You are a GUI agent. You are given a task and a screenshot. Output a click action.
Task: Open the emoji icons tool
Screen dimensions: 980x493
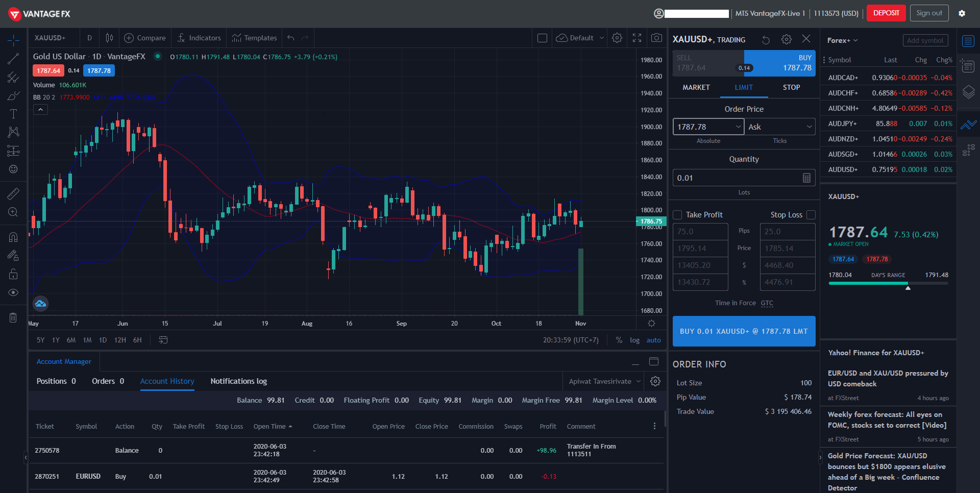[x=13, y=169]
